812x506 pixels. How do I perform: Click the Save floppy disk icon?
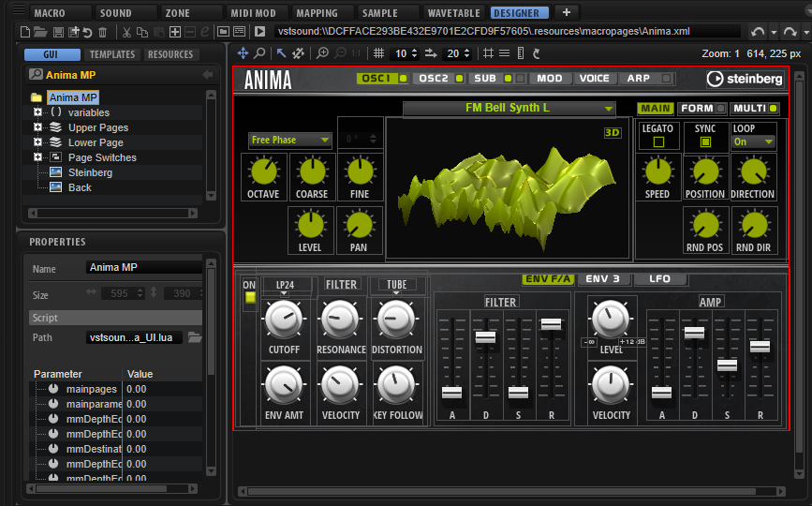click(58, 32)
